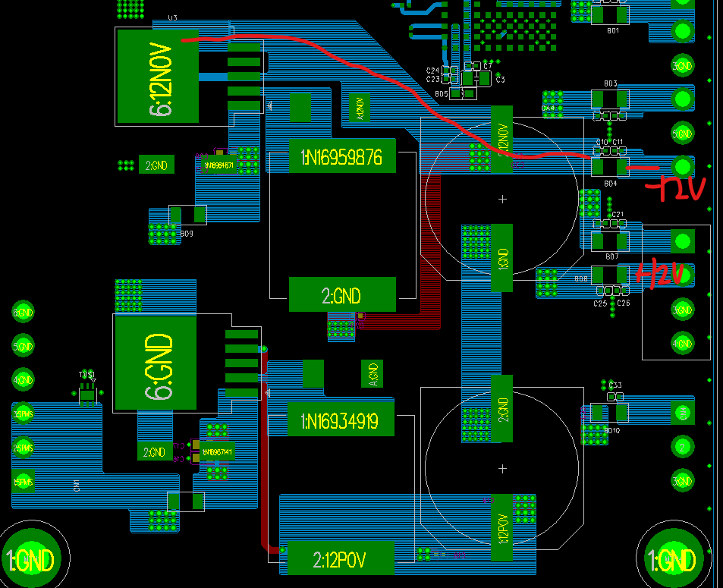Click the BD9 designator label
723x588 pixels.
coord(187,234)
